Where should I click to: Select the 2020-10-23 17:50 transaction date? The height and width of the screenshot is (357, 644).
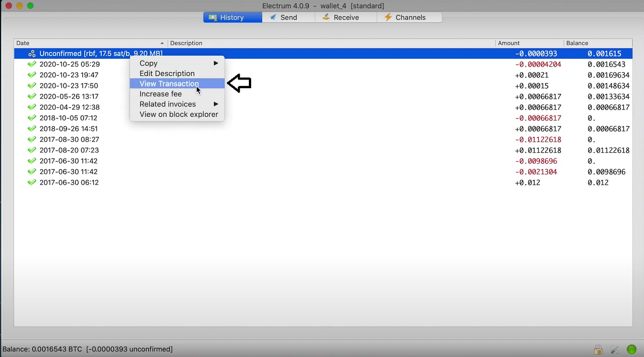(x=69, y=86)
